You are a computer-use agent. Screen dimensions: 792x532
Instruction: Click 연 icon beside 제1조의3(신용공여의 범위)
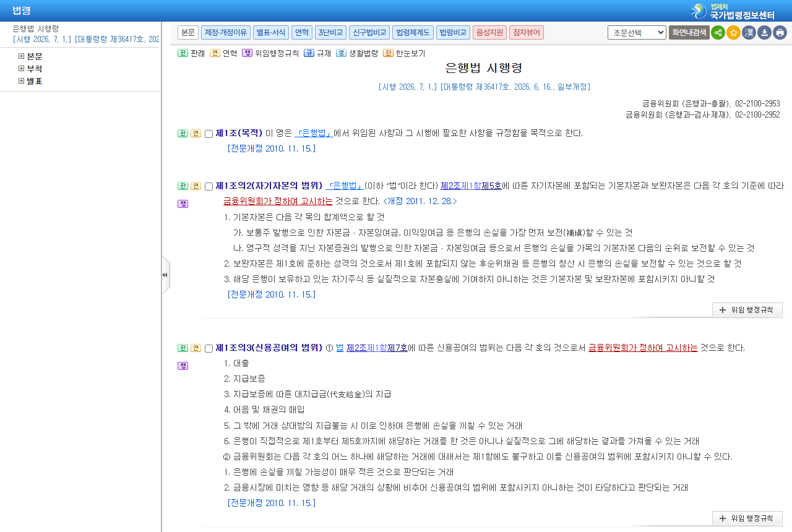[196, 348]
